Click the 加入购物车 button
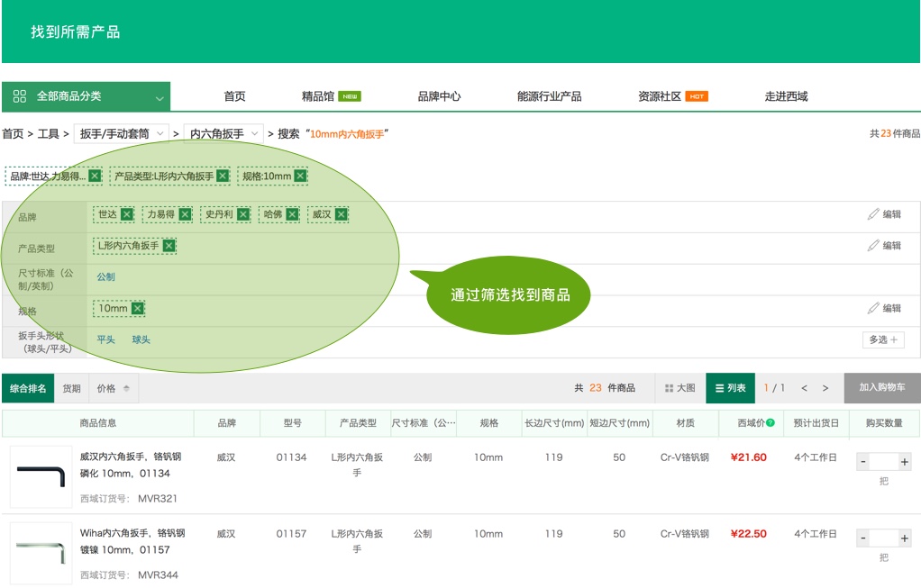Image resolution: width=921 pixels, height=588 pixels. coord(881,387)
